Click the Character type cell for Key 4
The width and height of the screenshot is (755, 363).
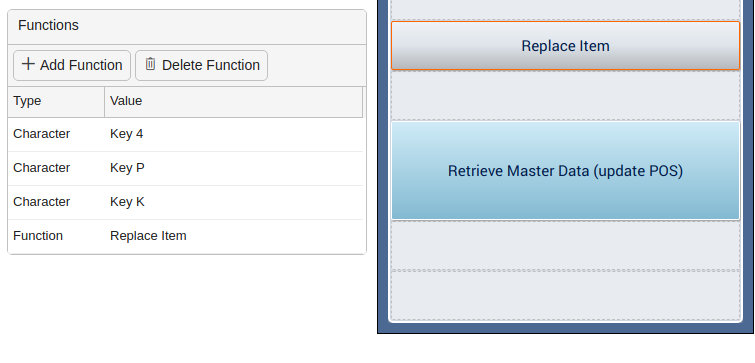coord(41,134)
